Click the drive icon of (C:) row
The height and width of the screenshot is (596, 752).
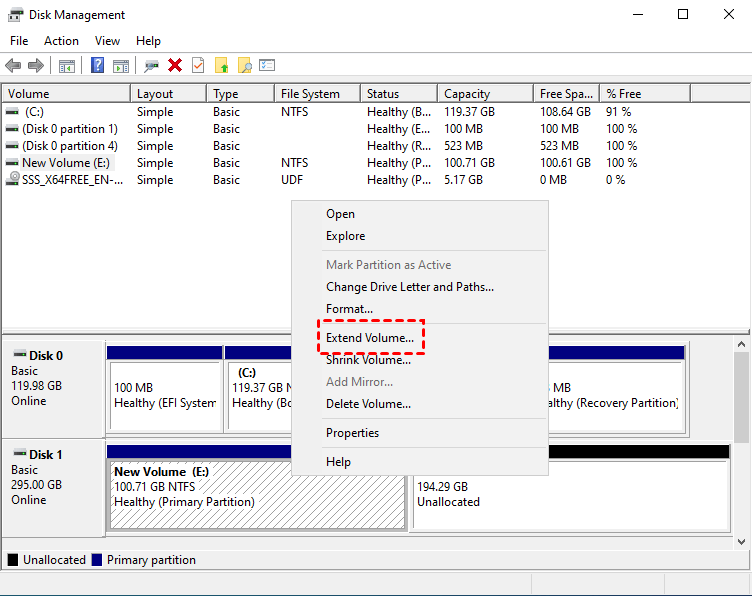tap(12, 112)
